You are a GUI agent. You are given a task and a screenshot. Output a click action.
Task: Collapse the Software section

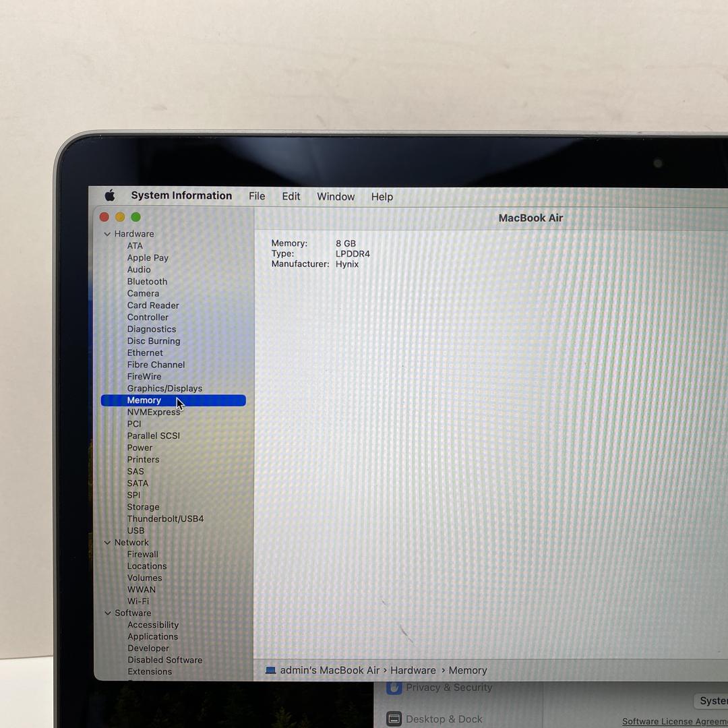click(108, 613)
